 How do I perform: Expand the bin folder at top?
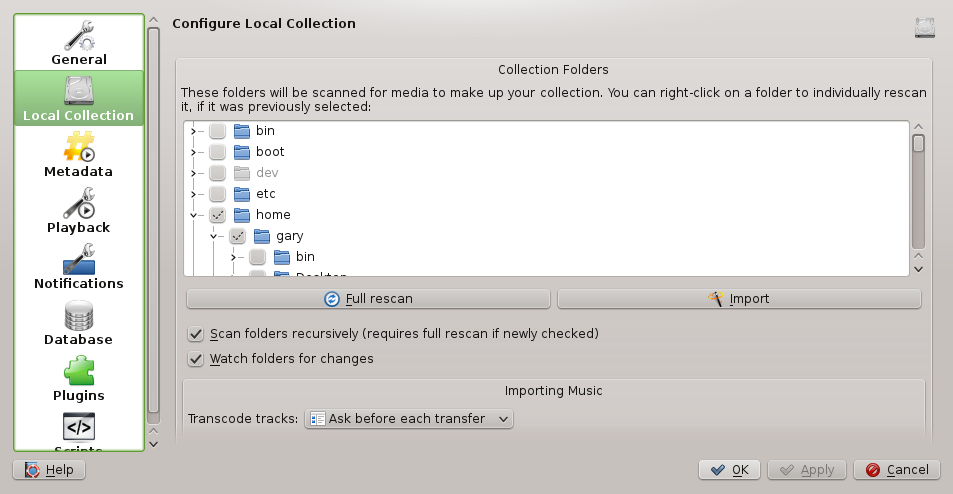coord(193,131)
